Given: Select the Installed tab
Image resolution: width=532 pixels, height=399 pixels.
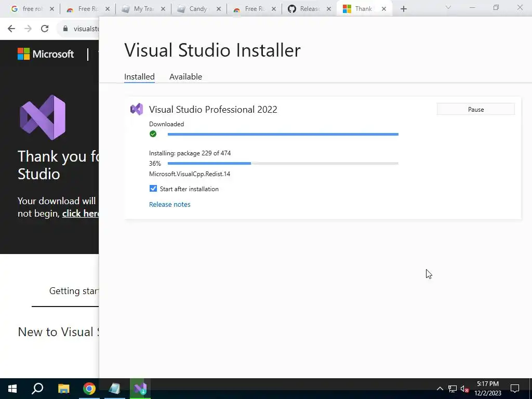Looking at the screenshot, I should tap(139, 77).
